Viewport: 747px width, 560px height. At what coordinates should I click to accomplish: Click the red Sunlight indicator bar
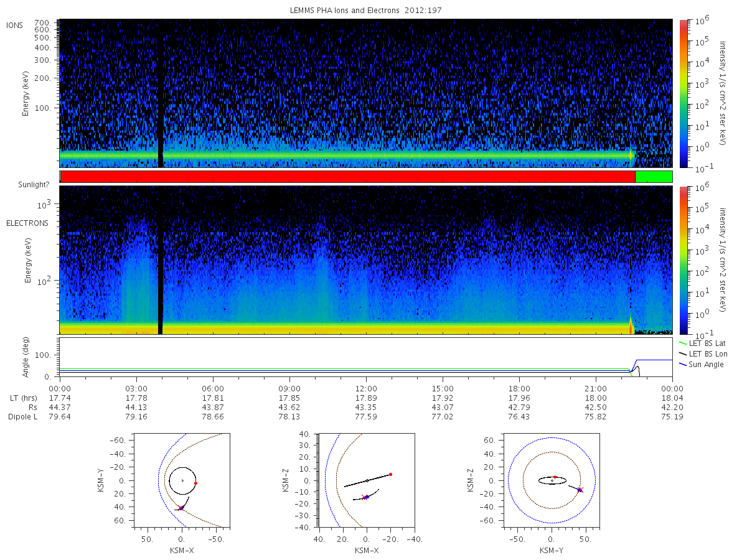tap(347, 177)
